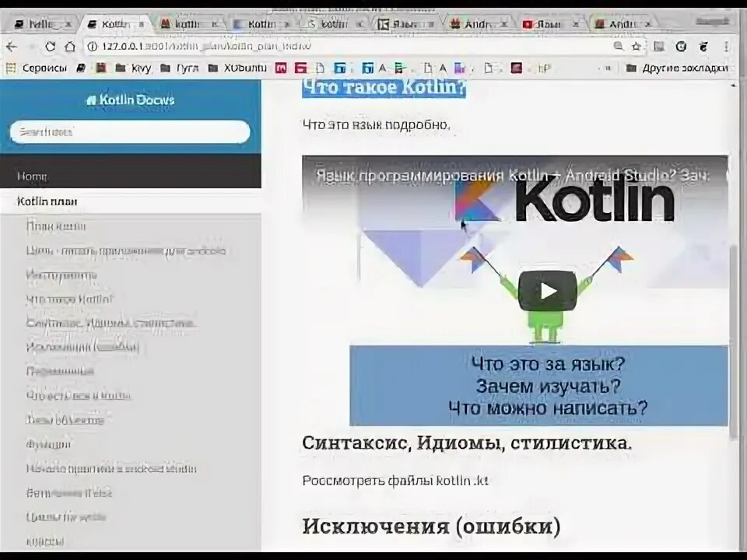Bookmark this page with the star icon
747x560 pixels.
click(x=636, y=46)
